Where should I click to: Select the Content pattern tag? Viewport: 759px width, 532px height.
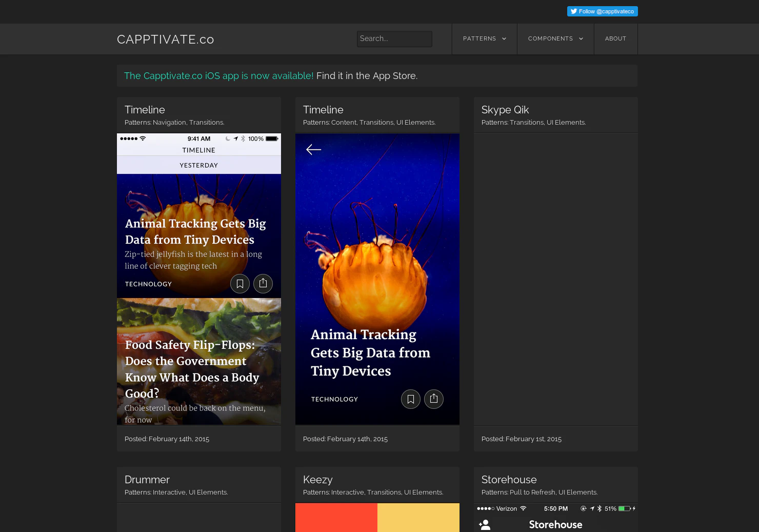click(344, 123)
